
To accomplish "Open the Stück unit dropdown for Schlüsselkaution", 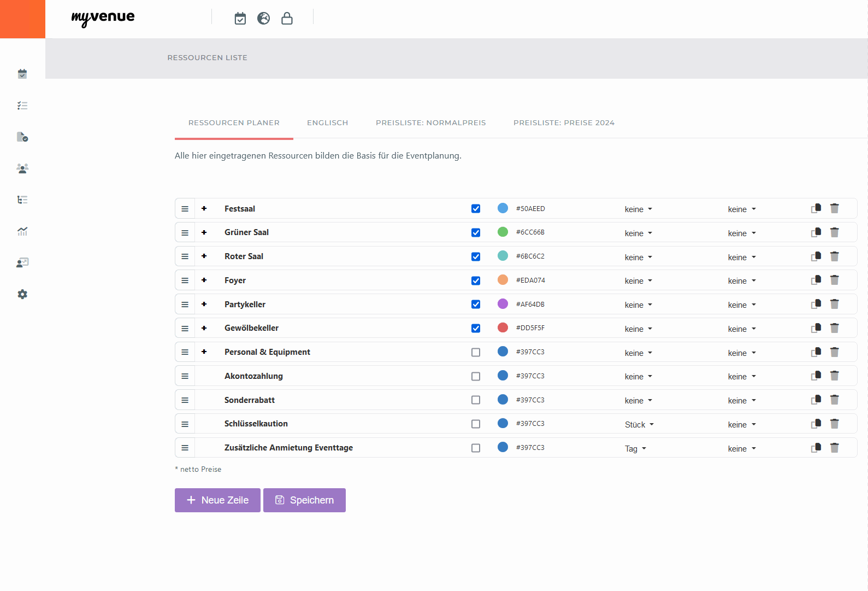I will [639, 425].
